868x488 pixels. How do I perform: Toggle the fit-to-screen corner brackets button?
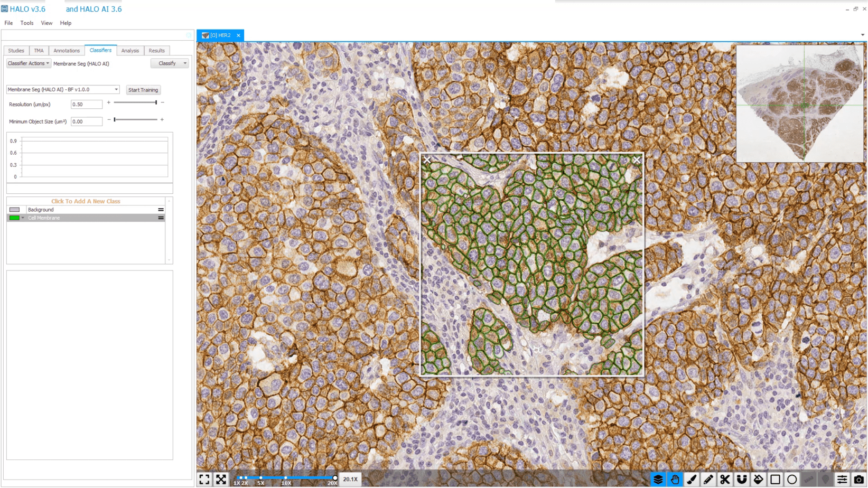pyautogui.click(x=204, y=480)
